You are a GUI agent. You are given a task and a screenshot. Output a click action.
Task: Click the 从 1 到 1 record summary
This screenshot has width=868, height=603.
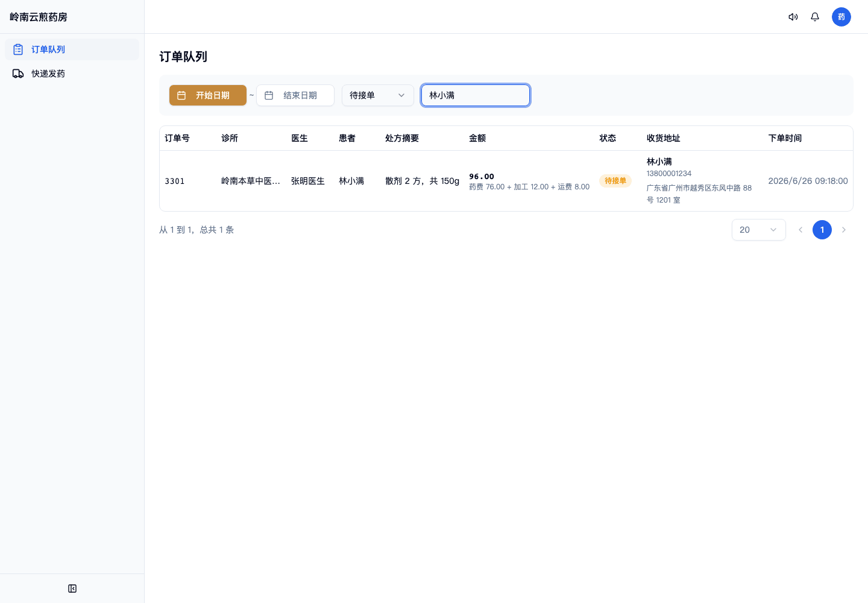point(197,230)
